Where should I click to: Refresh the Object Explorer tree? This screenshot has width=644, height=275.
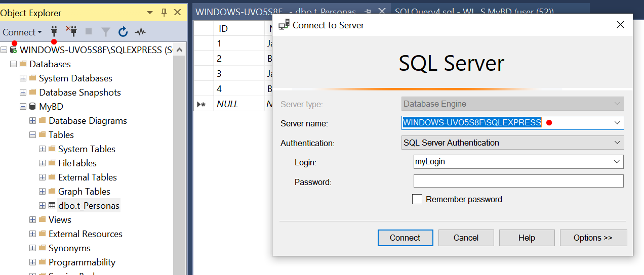(123, 32)
